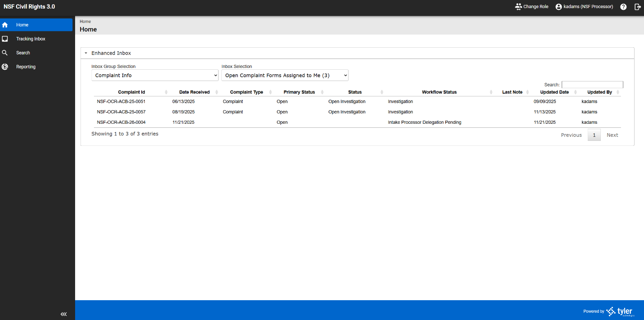Click the Reporting chart icon in sidebar
The width and height of the screenshot is (644, 320).
pos(5,67)
